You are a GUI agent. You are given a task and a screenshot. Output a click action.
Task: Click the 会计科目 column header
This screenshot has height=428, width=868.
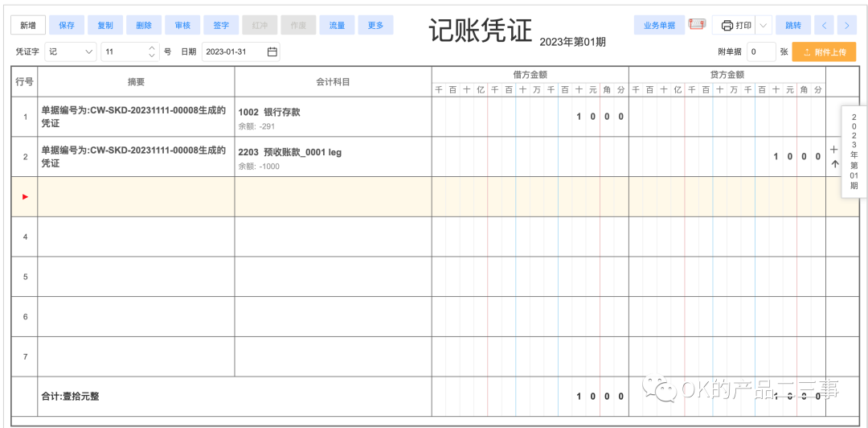(x=334, y=81)
